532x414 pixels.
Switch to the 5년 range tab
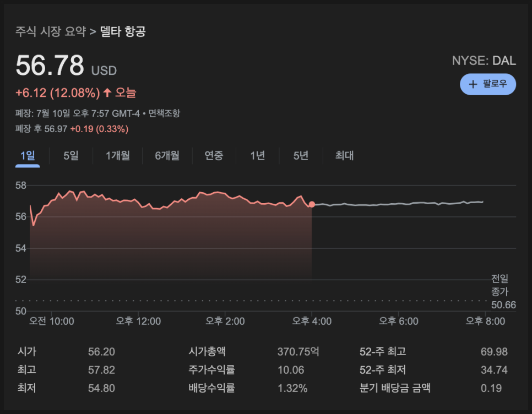click(x=301, y=156)
